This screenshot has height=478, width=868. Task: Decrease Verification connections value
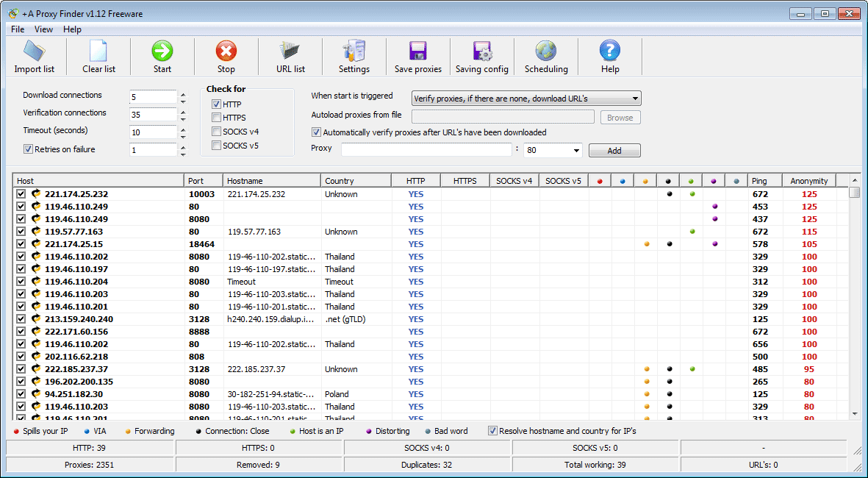[183, 118]
